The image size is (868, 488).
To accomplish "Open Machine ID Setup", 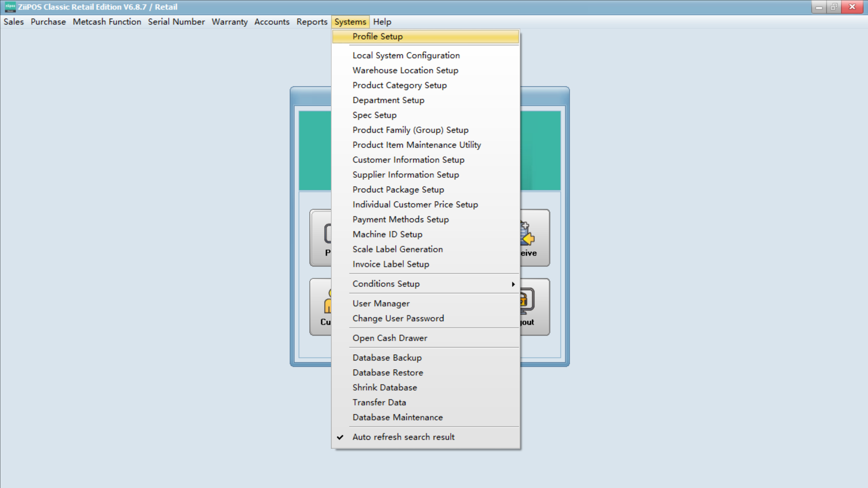I will coord(387,234).
